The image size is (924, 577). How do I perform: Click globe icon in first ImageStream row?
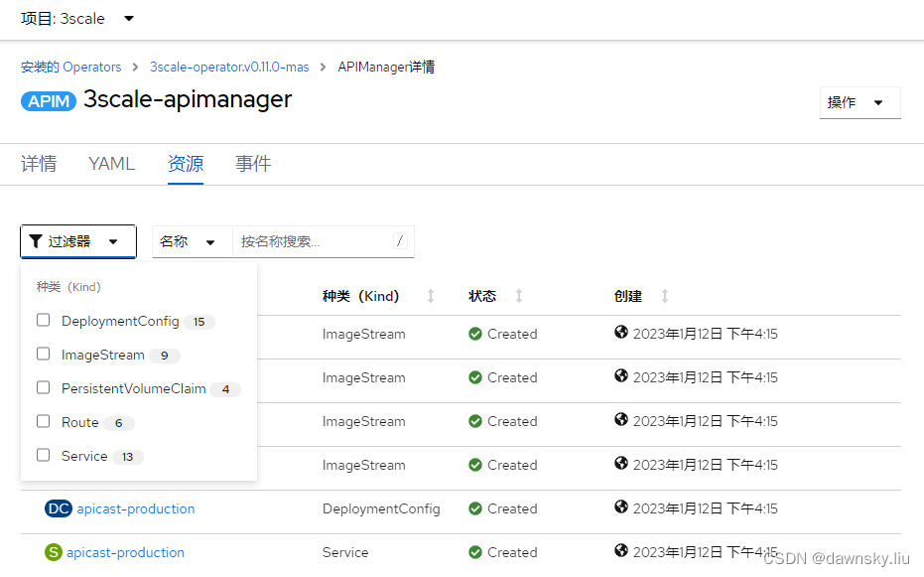(621, 332)
